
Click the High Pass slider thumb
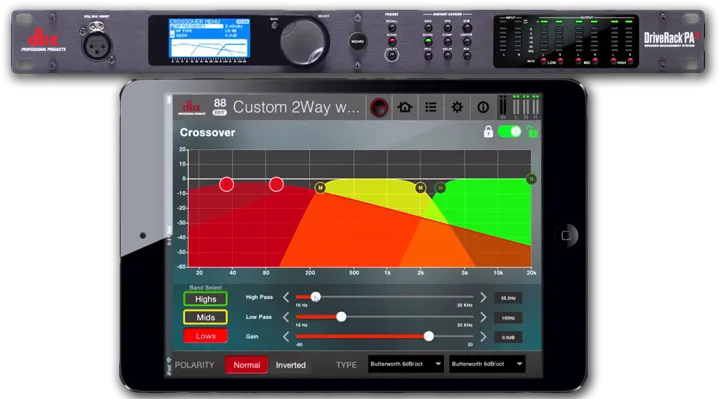(x=315, y=297)
